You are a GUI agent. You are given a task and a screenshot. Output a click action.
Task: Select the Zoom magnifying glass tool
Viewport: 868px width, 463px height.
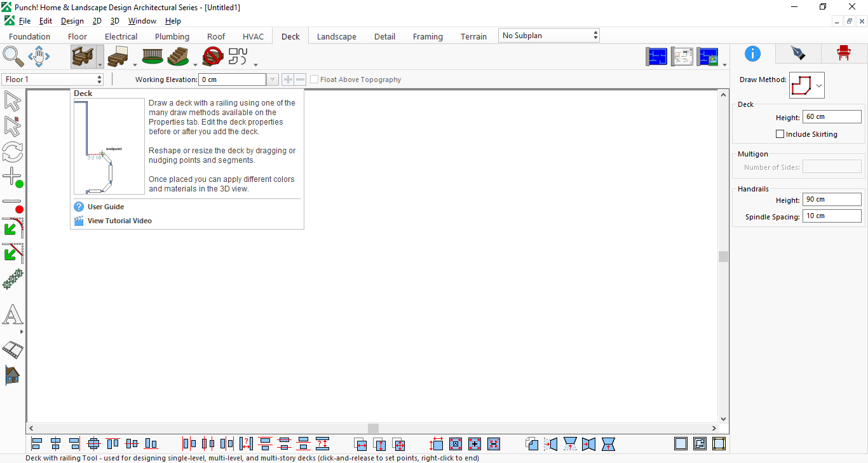(13, 57)
